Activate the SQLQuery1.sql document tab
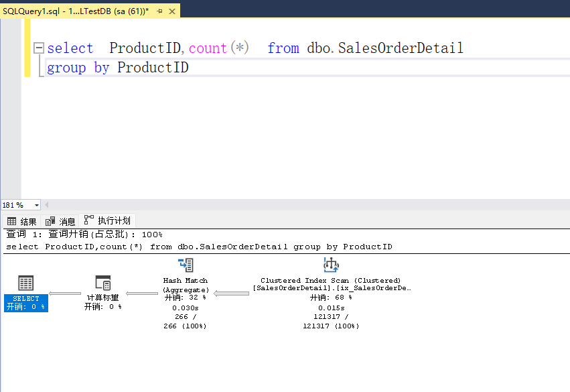The width and height of the screenshot is (570, 392). pyautogui.click(x=76, y=11)
